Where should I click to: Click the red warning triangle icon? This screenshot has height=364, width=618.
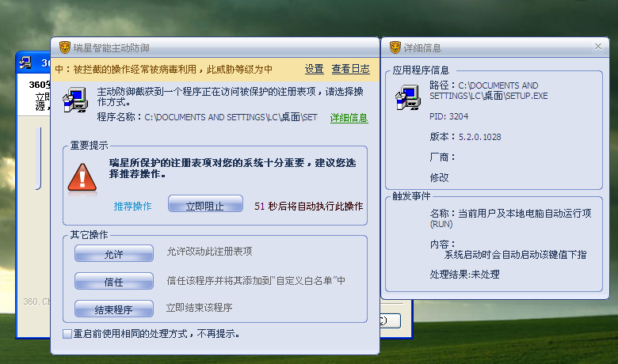pos(82,179)
